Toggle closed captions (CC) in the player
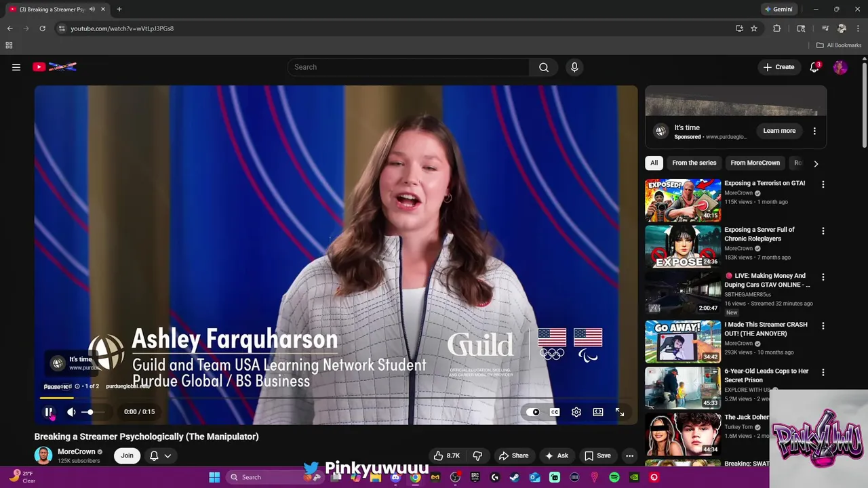This screenshot has width=868, height=488. pos(555,412)
